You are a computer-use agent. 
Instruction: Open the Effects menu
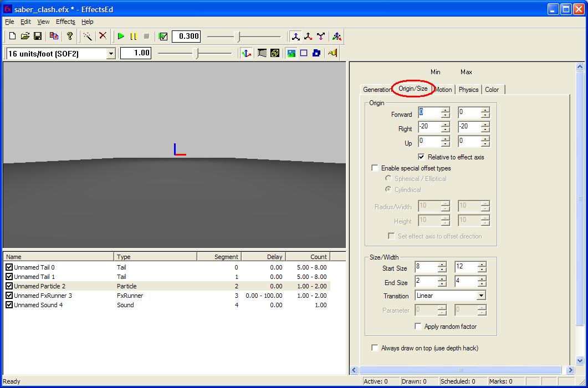(x=65, y=22)
